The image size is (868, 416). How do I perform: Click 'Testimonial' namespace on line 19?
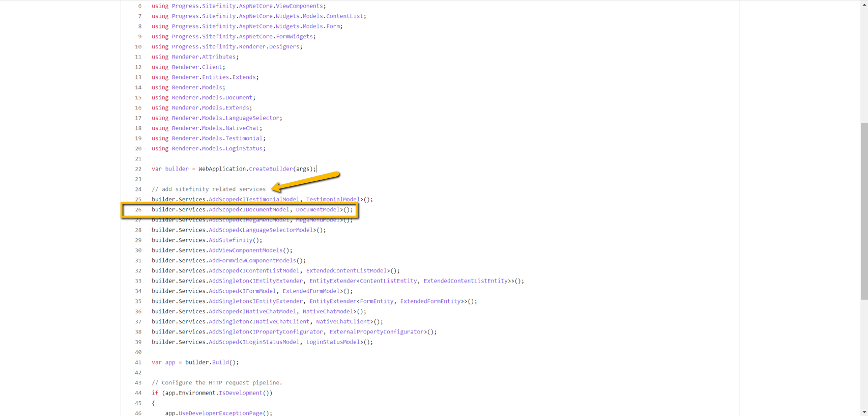244,138
